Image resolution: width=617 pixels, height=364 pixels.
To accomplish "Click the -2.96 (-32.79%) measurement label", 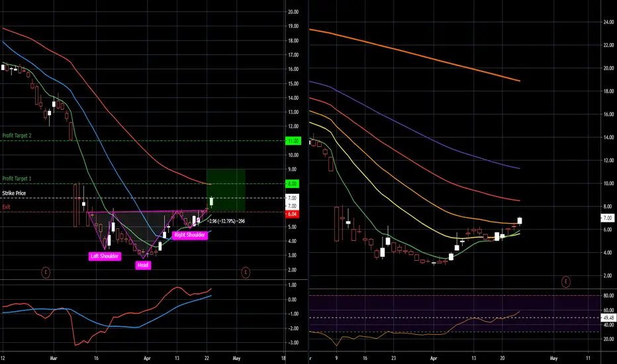I will [x=227, y=221].
